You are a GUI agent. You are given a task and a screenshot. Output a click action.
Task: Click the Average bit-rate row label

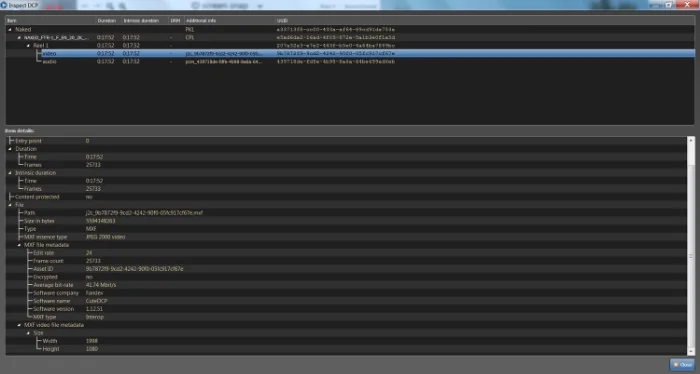pos(53,285)
